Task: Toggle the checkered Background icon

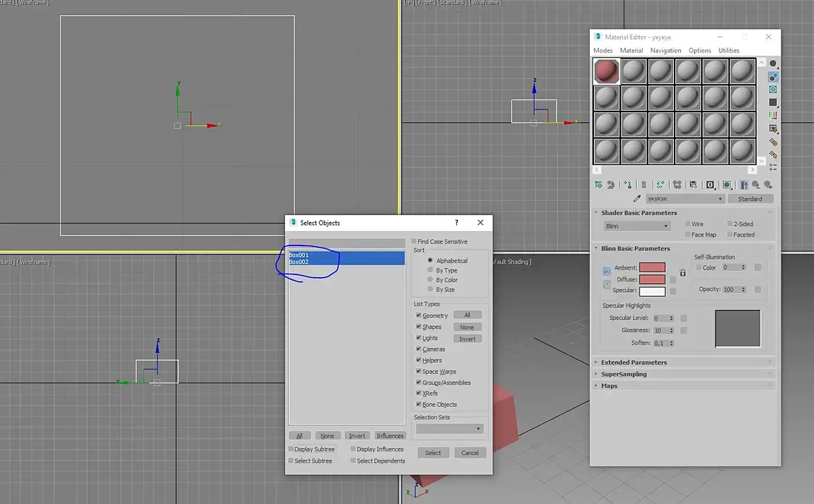Action: [773, 90]
